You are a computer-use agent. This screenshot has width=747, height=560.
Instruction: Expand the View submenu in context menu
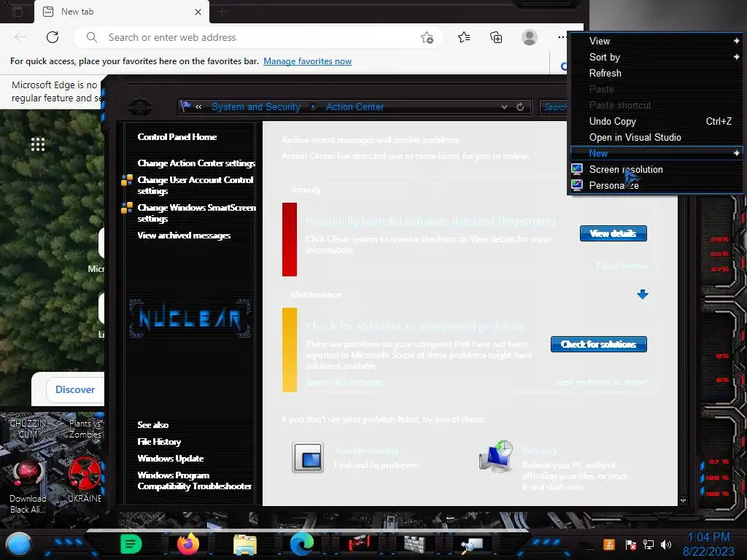point(656,41)
